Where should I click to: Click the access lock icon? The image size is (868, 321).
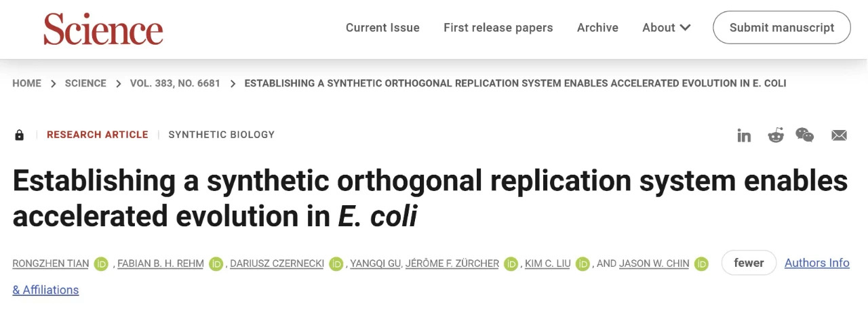click(20, 135)
